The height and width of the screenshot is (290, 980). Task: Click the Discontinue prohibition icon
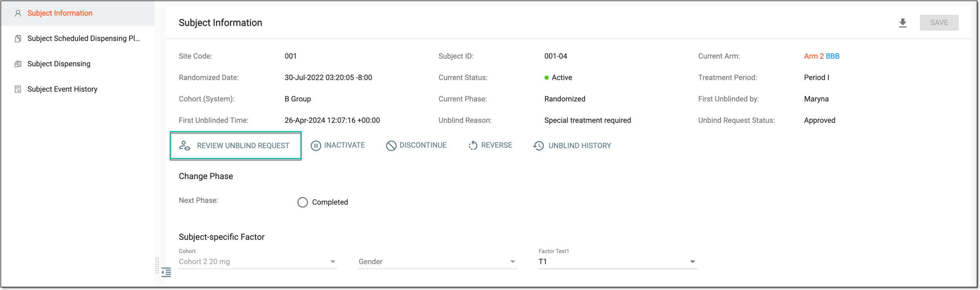tap(391, 146)
